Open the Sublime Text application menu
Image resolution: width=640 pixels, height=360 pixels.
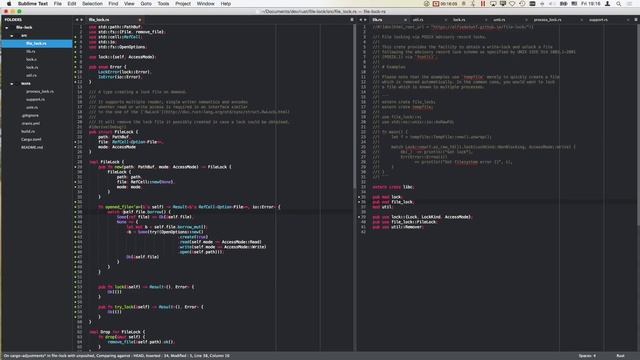(x=33, y=4)
